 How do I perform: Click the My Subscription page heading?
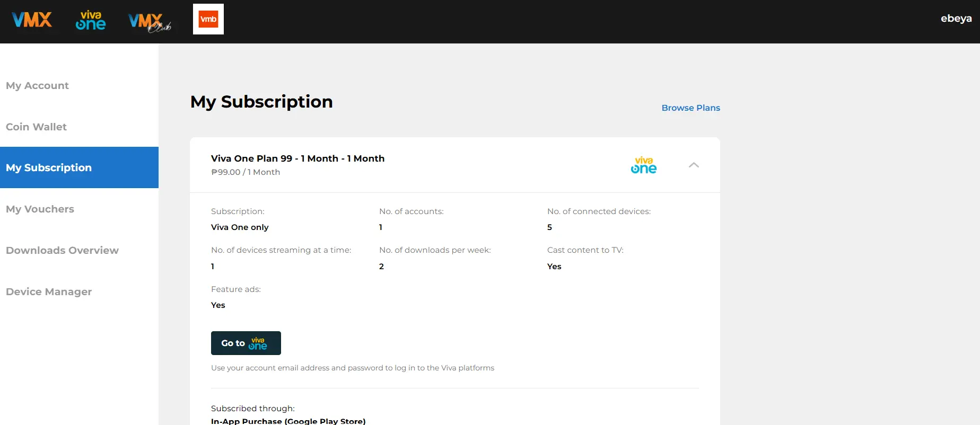coord(261,102)
